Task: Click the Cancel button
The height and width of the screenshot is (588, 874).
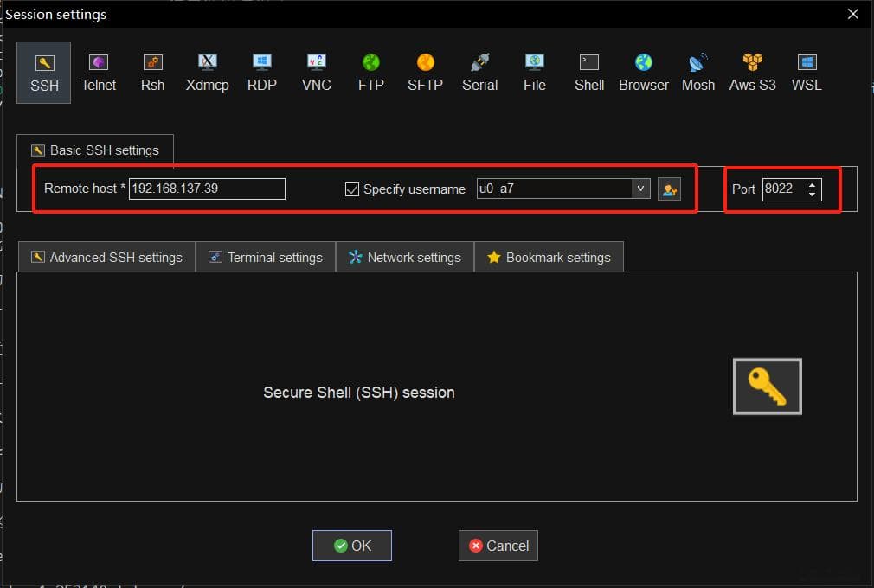Action: coord(498,546)
